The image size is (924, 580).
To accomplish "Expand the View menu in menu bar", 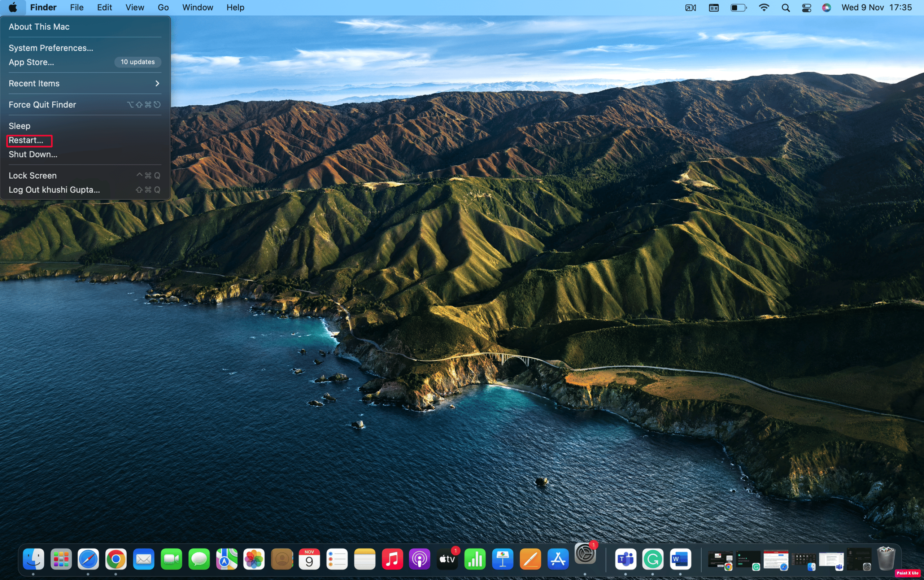I will [x=134, y=7].
